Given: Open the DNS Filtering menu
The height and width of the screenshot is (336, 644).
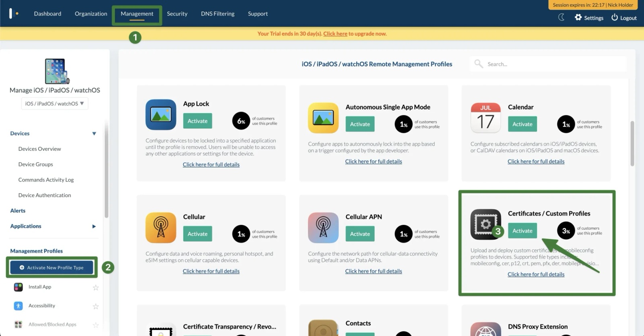Looking at the screenshot, I should [218, 14].
